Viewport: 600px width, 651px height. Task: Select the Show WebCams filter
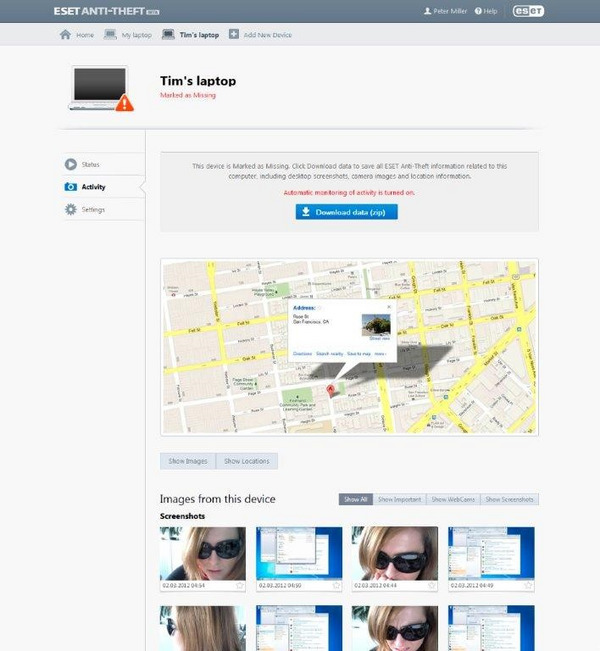pyautogui.click(x=453, y=499)
